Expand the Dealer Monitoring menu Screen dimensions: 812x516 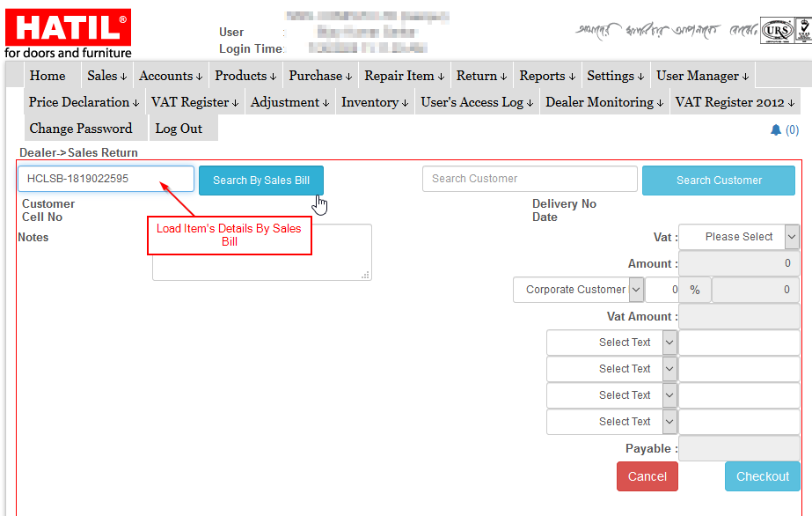coord(604,102)
